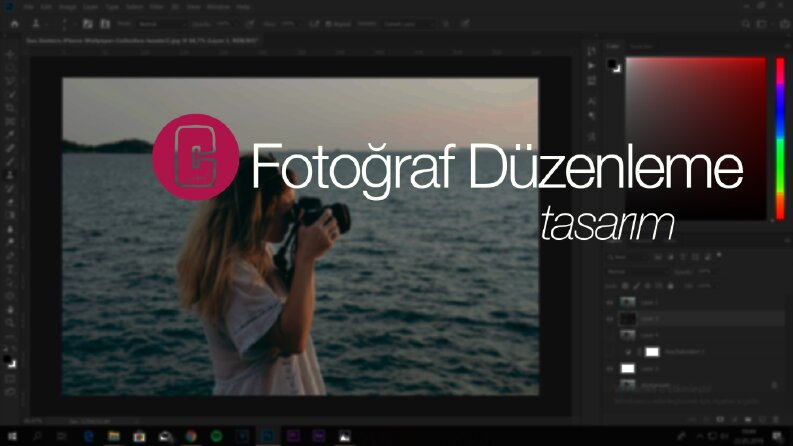Select the Horizontal Type tool
Screen dimensions: 793x446
pyautogui.click(x=10, y=270)
